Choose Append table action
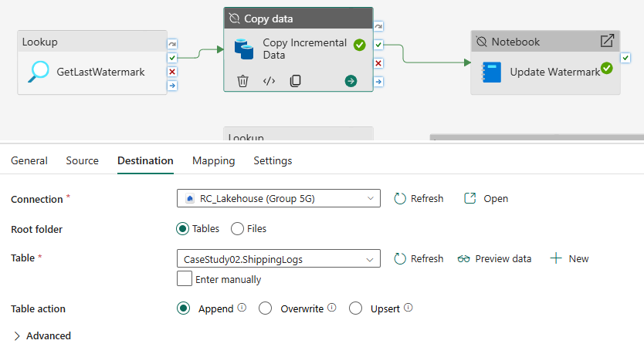 click(x=183, y=308)
